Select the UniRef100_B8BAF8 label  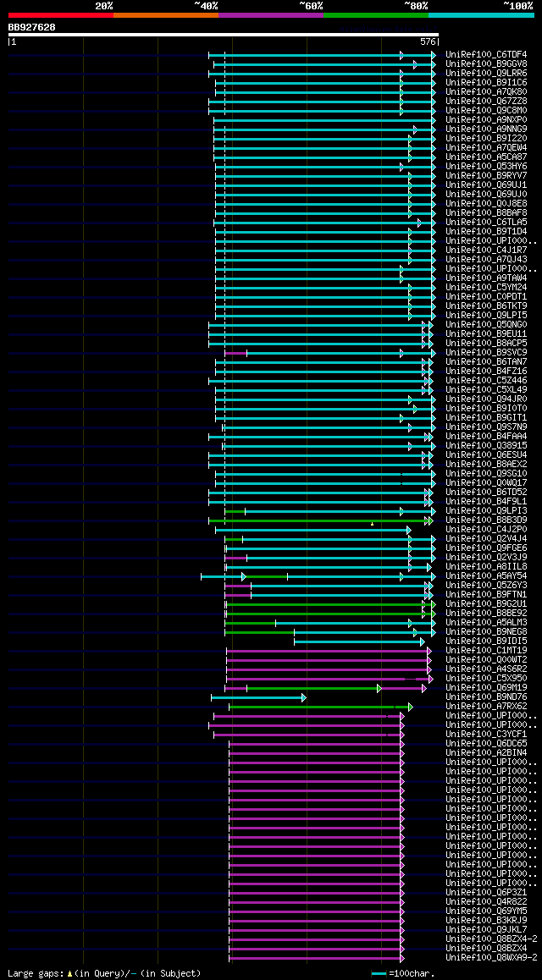(486, 212)
